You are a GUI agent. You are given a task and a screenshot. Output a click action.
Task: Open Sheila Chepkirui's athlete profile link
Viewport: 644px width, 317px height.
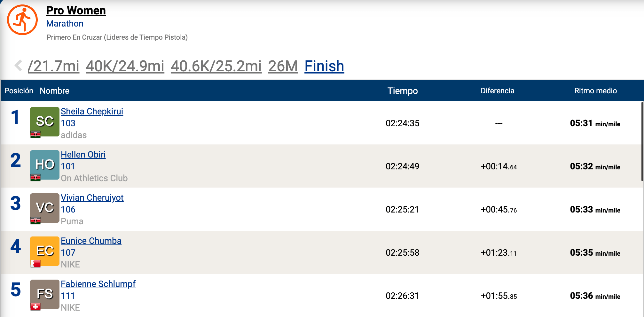point(92,112)
